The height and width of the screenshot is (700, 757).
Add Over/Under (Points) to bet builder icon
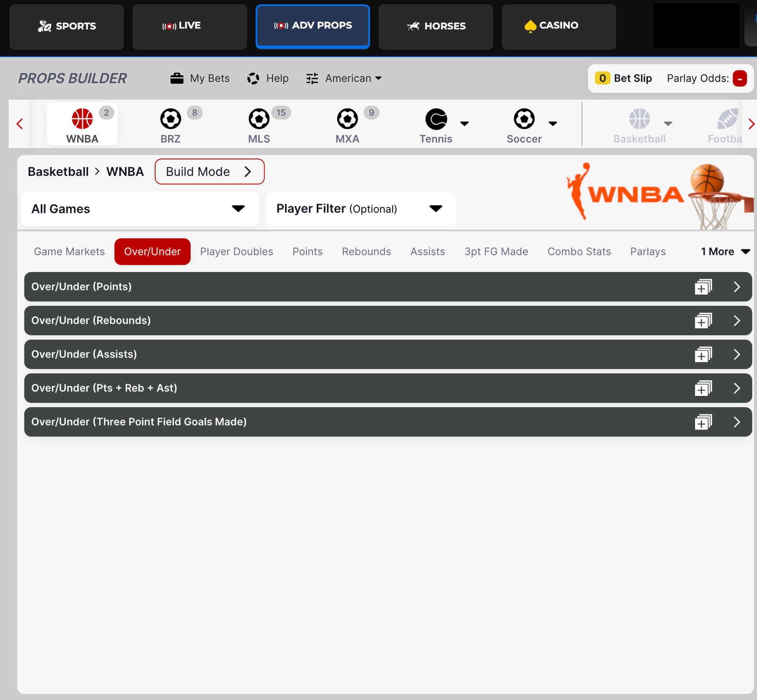click(703, 287)
